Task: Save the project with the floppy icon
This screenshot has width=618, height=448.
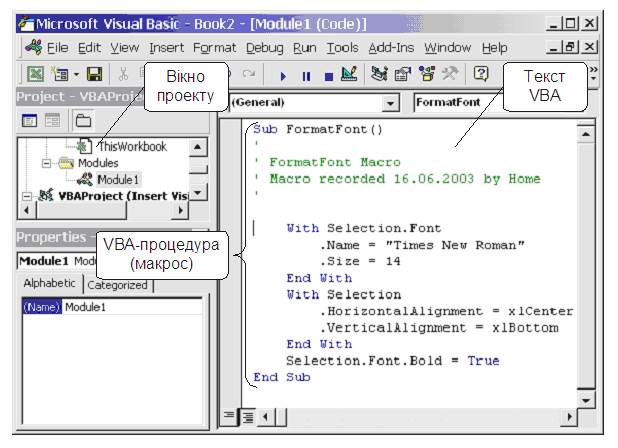Action: pos(94,74)
